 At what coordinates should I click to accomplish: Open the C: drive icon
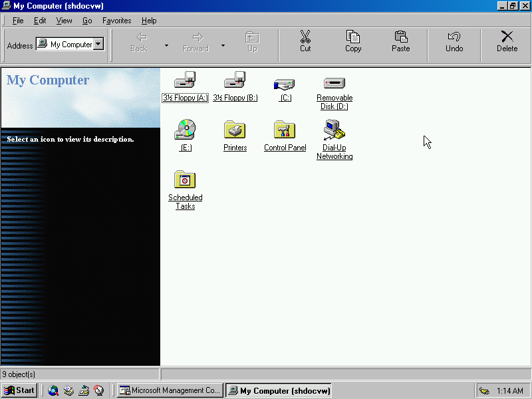pyautogui.click(x=285, y=83)
